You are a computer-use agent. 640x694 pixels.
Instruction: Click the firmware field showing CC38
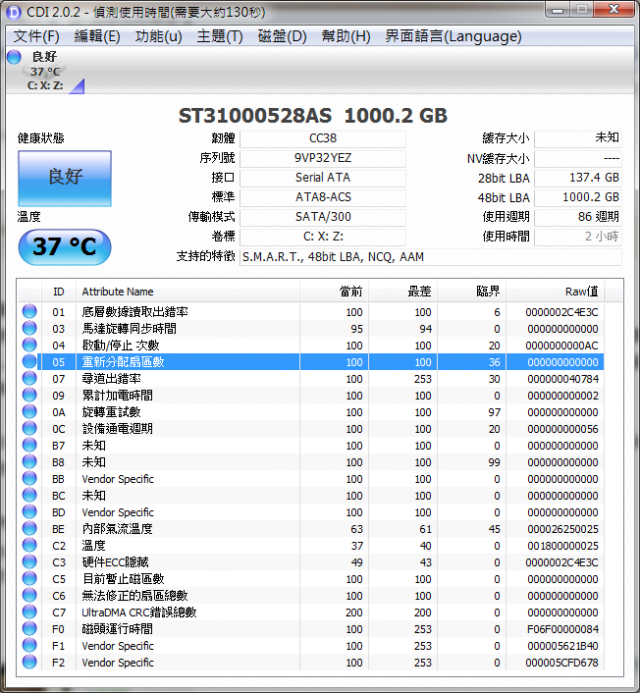tap(323, 139)
